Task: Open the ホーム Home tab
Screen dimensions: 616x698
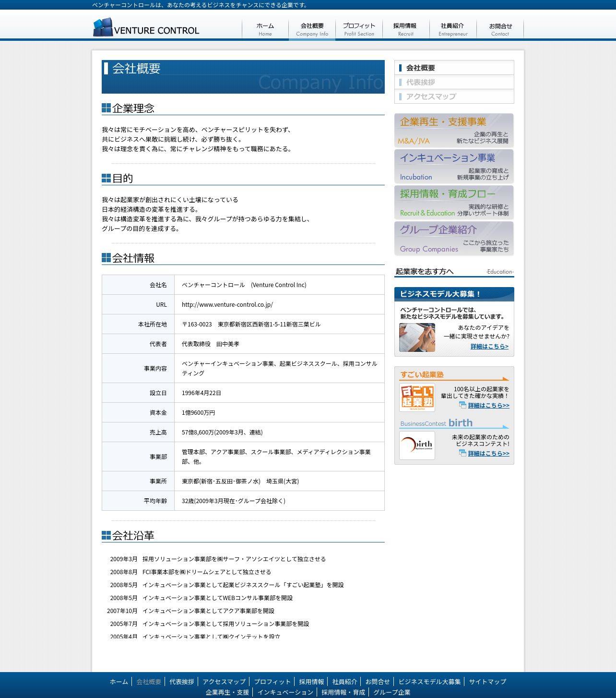Action: 265,29
